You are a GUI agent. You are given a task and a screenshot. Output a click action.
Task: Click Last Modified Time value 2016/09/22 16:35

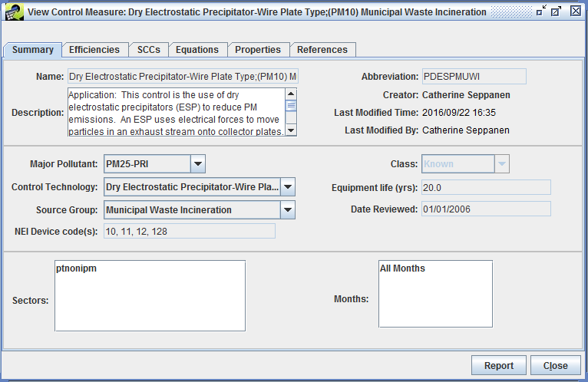click(x=459, y=113)
